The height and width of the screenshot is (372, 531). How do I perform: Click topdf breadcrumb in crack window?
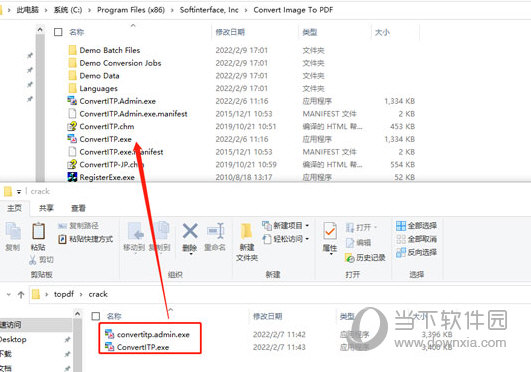click(64, 294)
